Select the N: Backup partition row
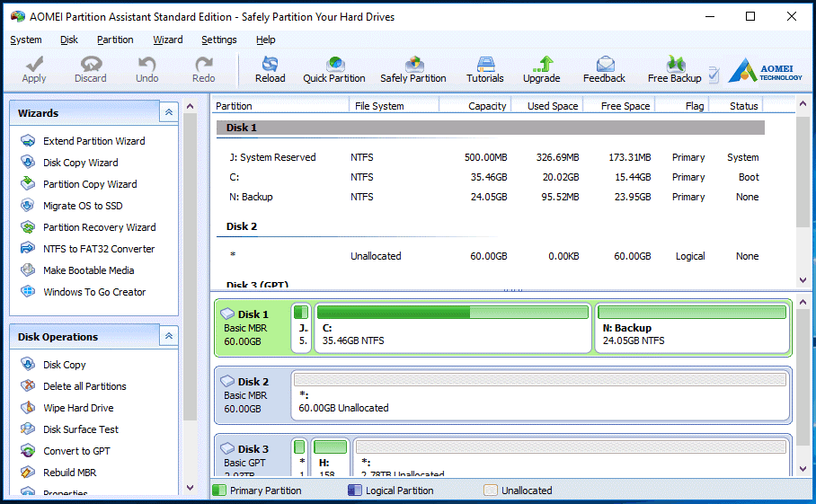The image size is (816, 504). click(491, 197)
